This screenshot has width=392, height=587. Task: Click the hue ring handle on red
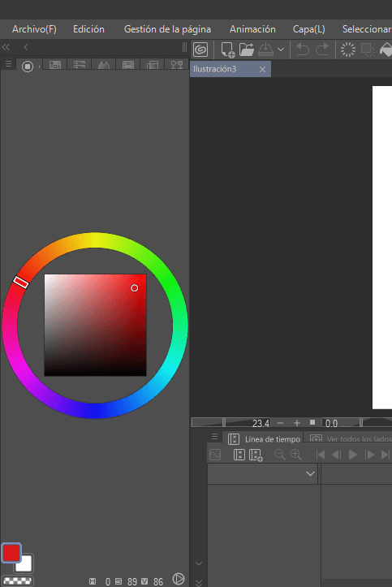tap(20, 283)
